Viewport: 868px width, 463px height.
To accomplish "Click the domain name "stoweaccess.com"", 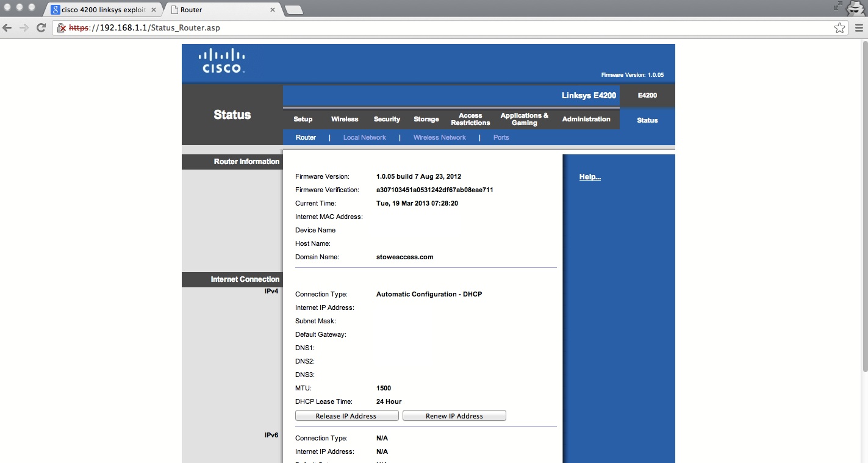I will tap(405, 257).
